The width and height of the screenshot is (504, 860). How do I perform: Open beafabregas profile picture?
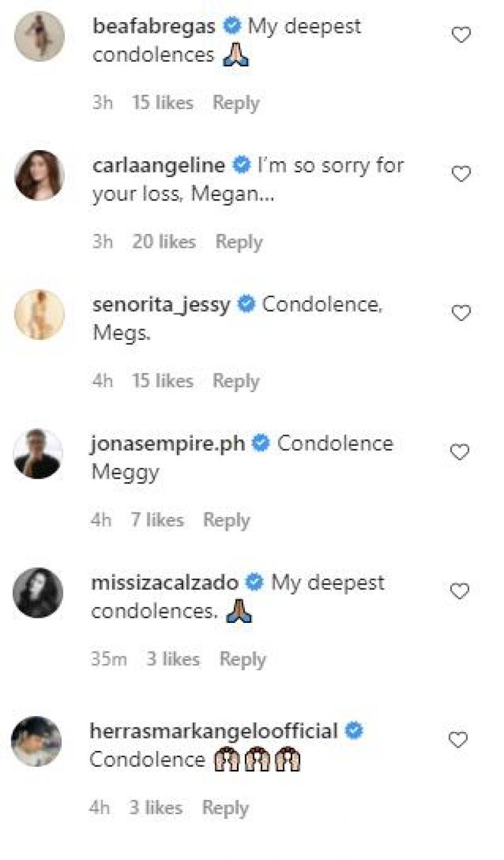coord(39,37)
